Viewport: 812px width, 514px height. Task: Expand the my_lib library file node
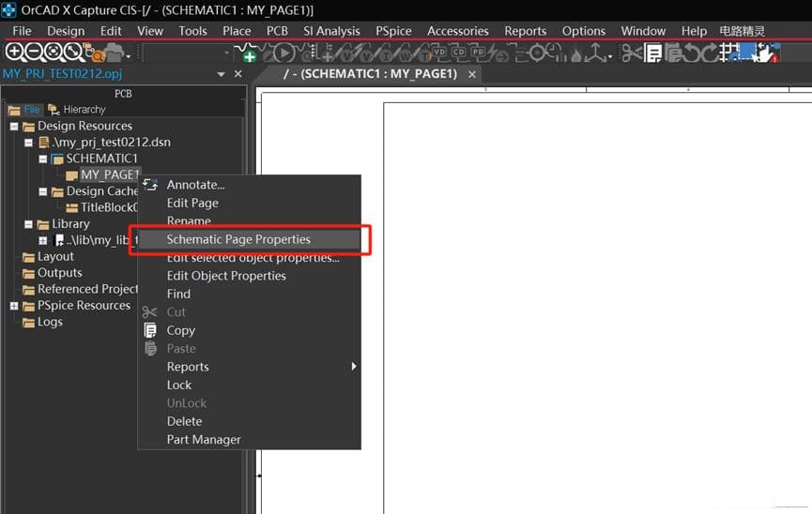click(43, 240)
